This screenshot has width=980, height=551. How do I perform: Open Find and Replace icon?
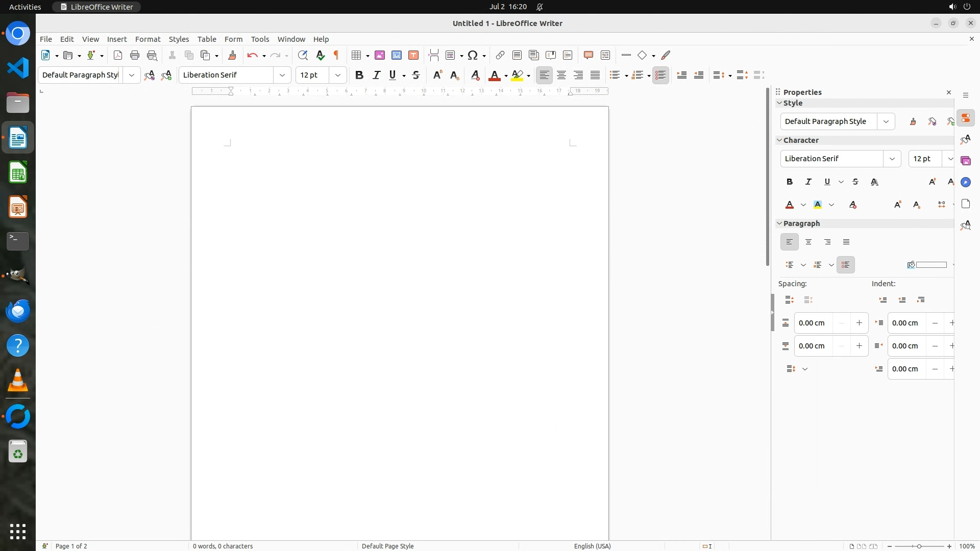[303, 55]
